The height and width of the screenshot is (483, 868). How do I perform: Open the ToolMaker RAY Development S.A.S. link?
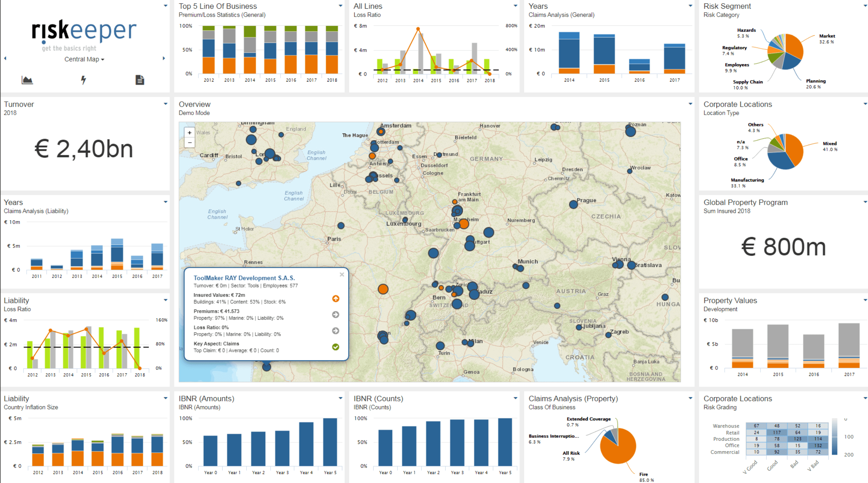[244, 278]
